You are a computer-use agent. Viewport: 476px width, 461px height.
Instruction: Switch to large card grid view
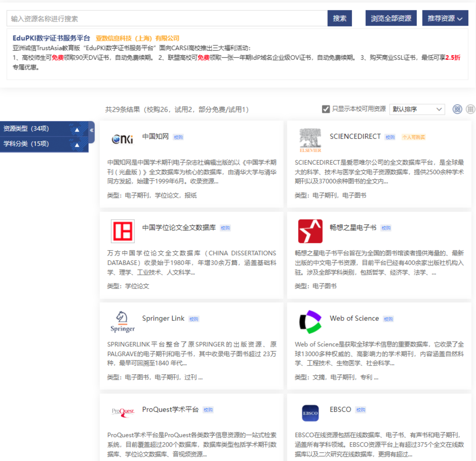[x=457, y=109]
